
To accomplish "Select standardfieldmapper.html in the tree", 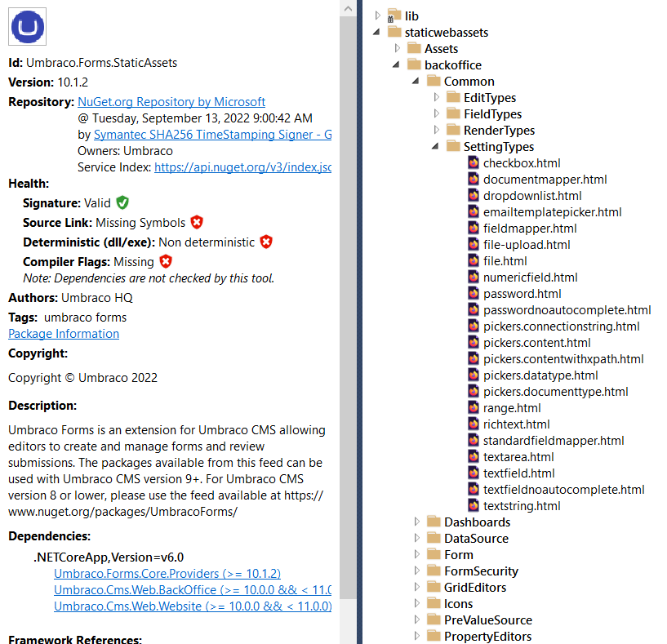I will click(x=554, y=441).
